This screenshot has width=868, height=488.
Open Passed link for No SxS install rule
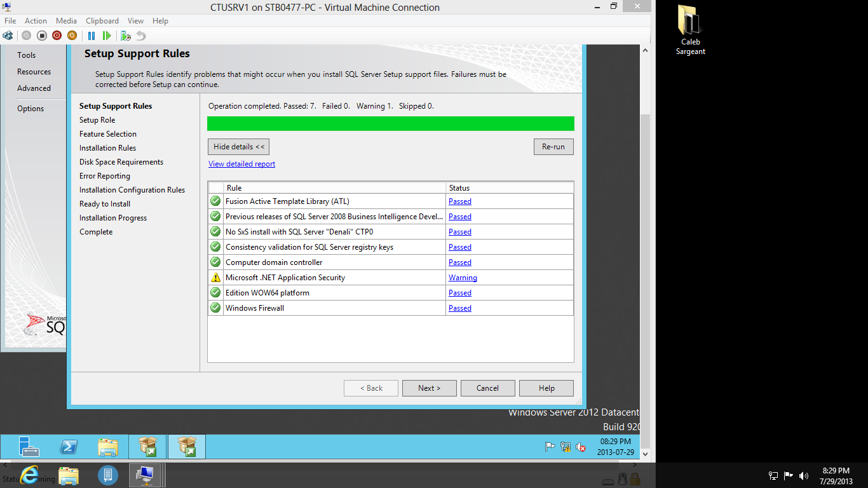point(460,232)
